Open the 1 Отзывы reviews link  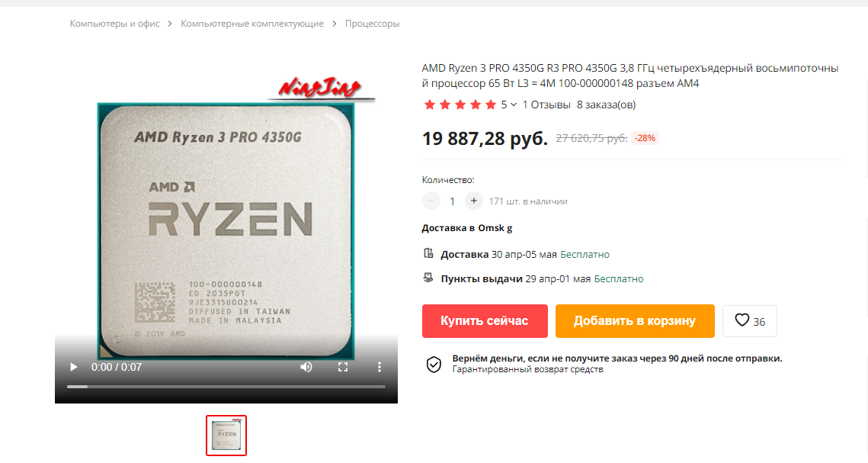tap(546, 104)
